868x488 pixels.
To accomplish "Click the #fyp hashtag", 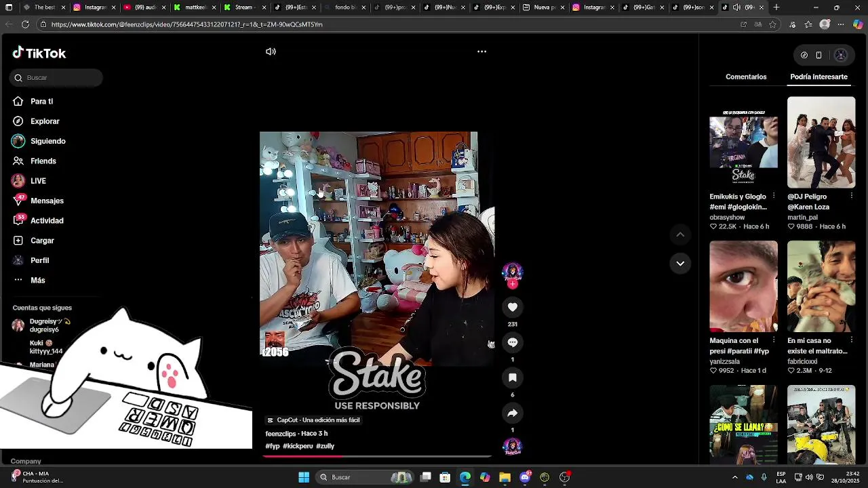I will point(273,446).
